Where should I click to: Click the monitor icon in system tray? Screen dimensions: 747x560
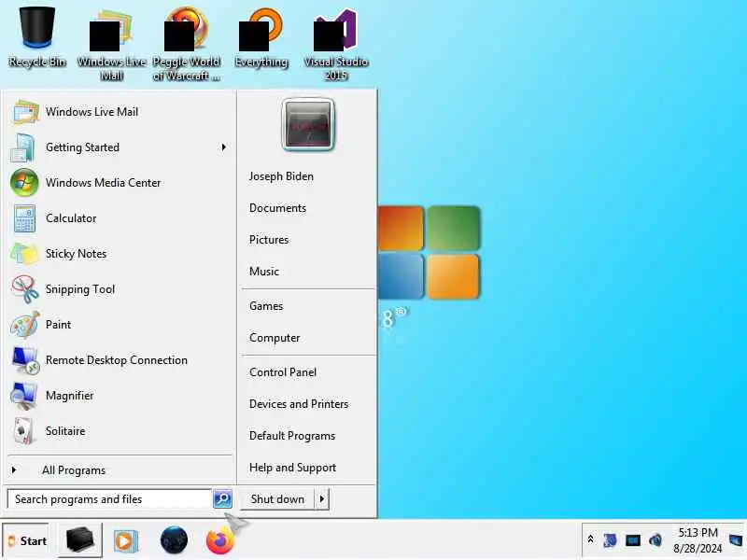(x=633, y=540)
